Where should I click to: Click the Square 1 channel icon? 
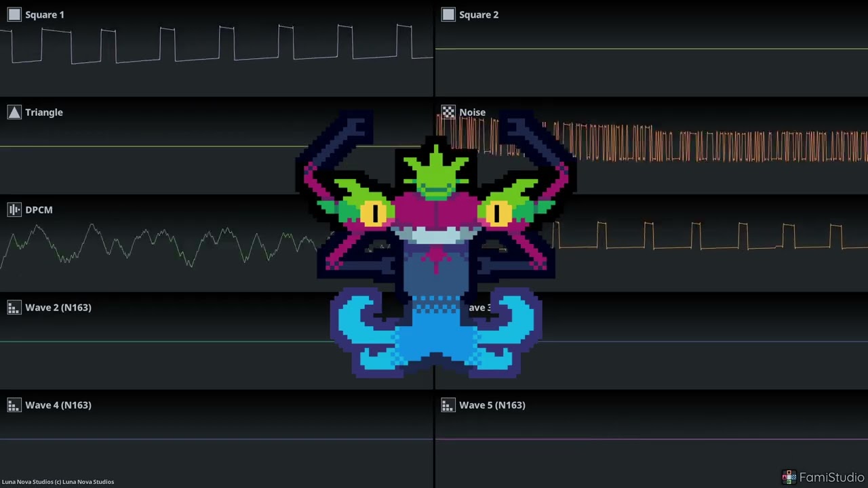tap(14, 15)
